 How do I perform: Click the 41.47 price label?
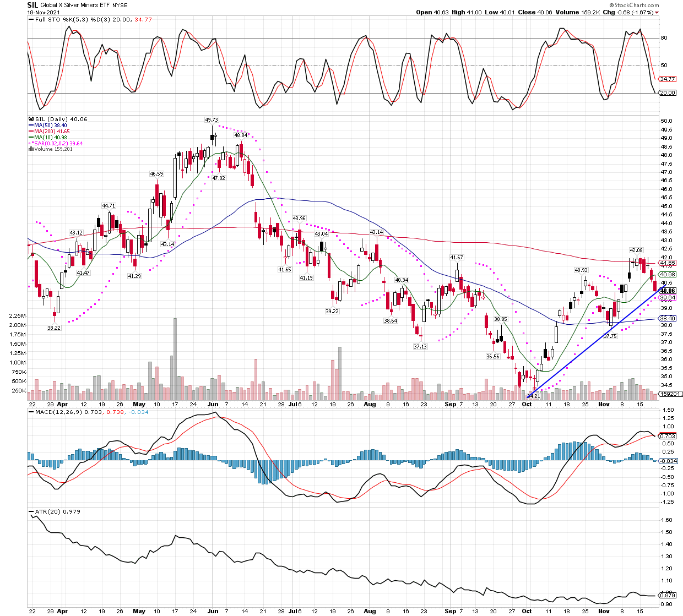83,273
